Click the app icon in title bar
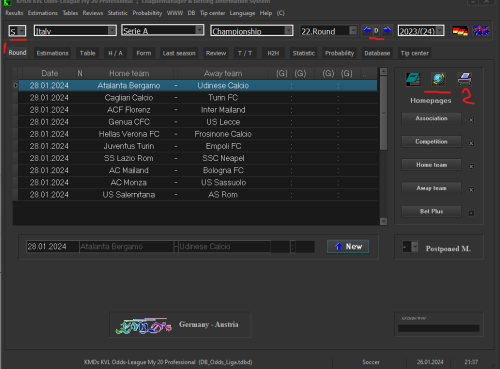 click(7, 2)
